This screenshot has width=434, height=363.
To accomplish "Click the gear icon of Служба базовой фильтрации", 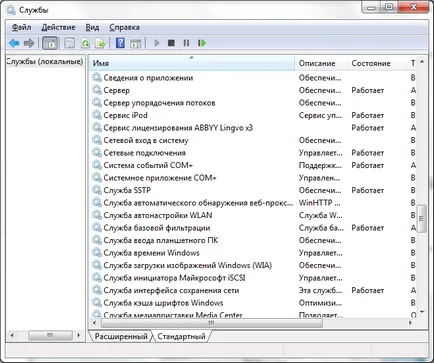I will pyautogui.click(x=97, y=228).
